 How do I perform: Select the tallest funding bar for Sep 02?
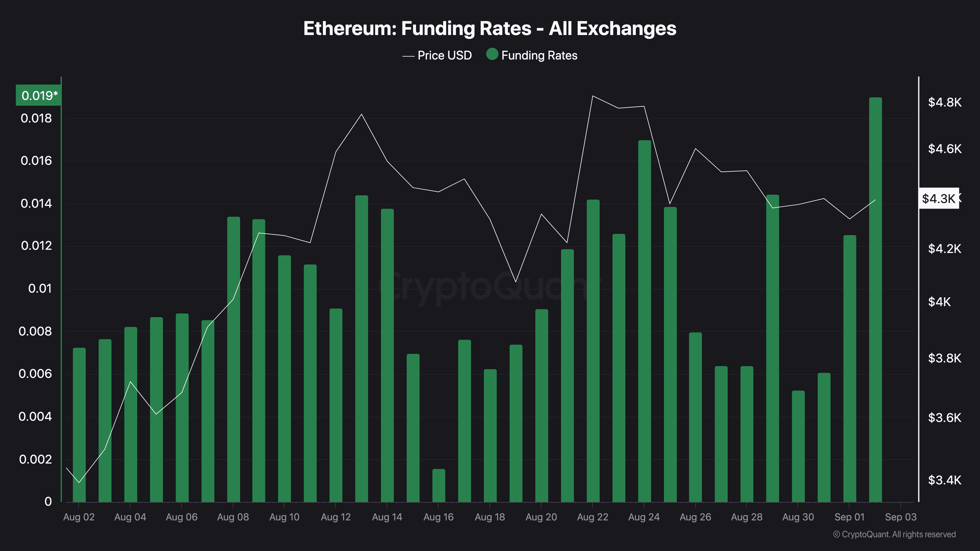pos(875,300)
